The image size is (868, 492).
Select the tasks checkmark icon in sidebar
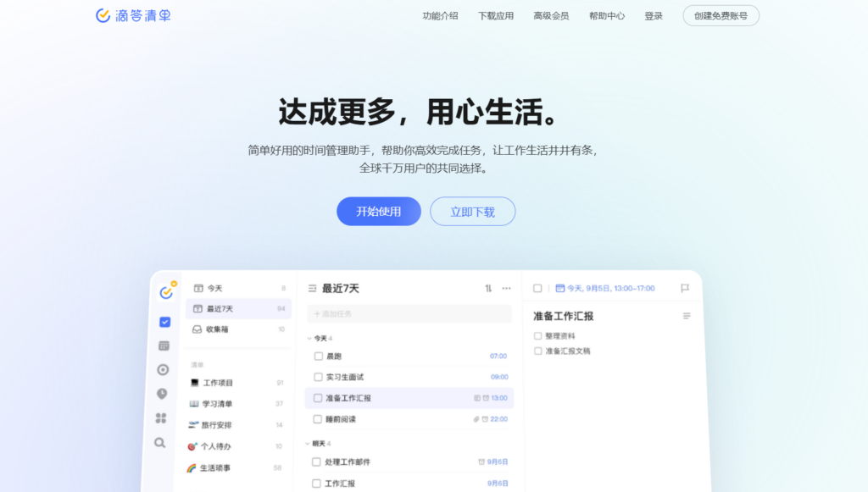tap(164, 322)
